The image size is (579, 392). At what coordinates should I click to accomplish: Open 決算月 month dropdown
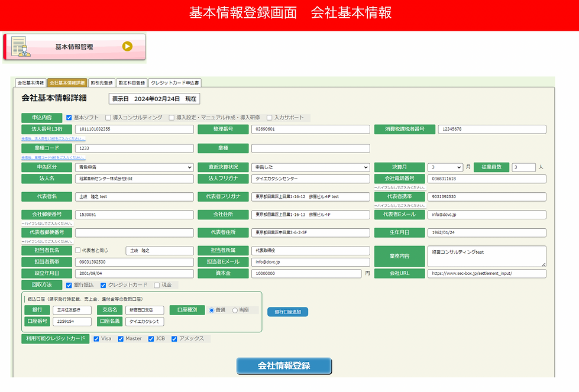tap(445, 167)
